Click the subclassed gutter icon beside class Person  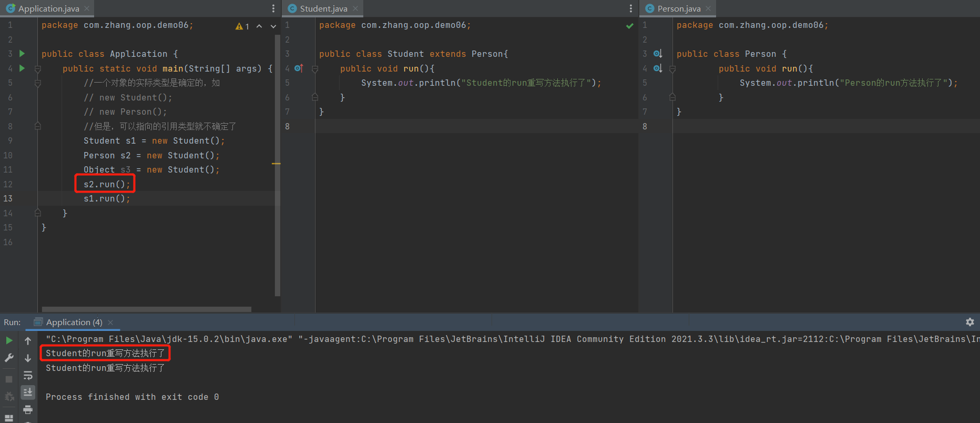point(658,54)
